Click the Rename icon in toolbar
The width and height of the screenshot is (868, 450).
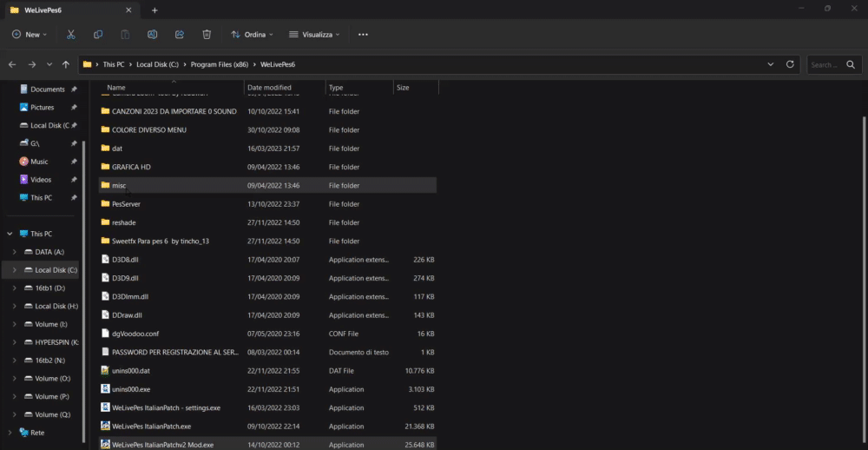[x=152, y=35]
